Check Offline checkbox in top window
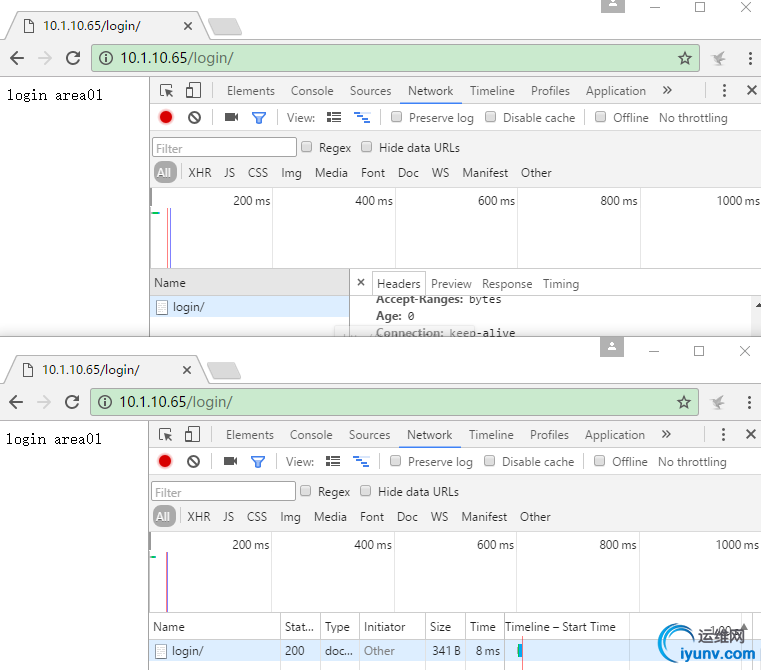This screenshot has height=670, width=761. (600, 117)
